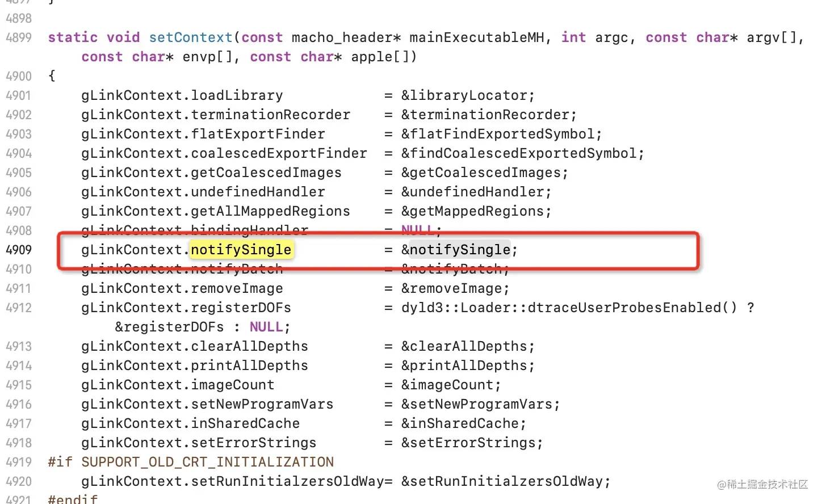Image resolution: width=822 pixels, height=504 pixels.
Task: Click the highlighted notifySingle member name
Action: pyautogui.click(x=241, y=250)
